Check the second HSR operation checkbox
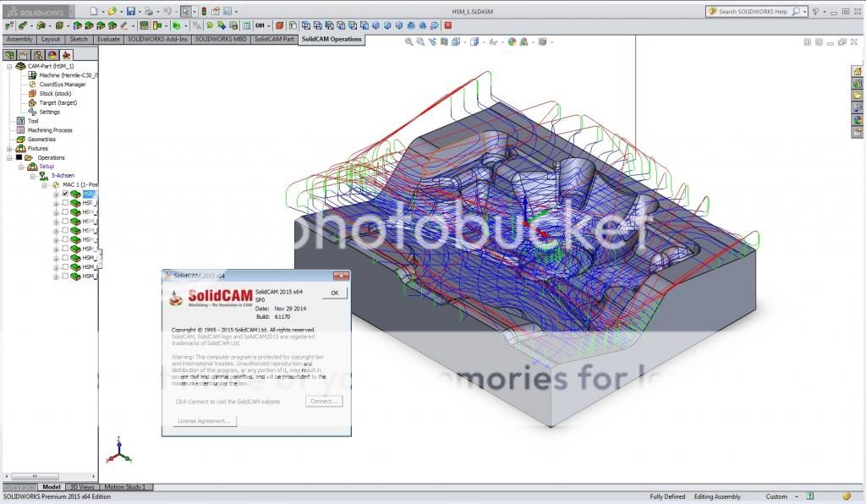The height and width of the screenshot is (504, 866). click(x=65, y=203)
